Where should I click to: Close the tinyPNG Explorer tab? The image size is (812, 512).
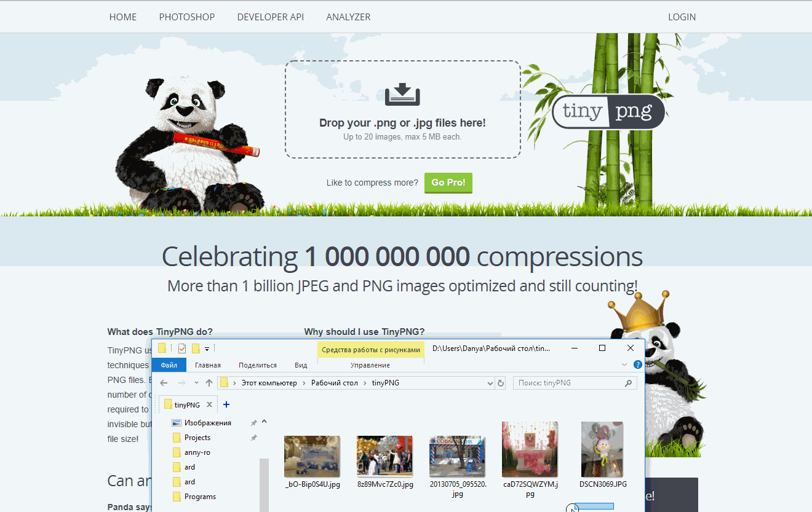(x=209, y=404)
